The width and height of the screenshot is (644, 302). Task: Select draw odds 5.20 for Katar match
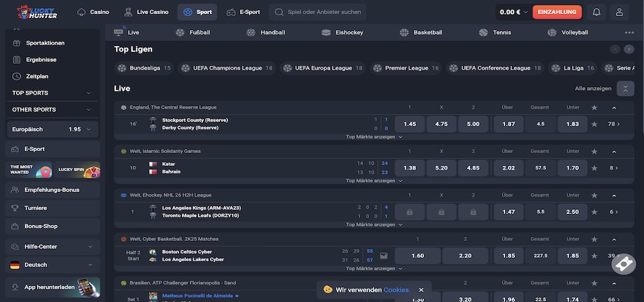(x=441, y=168)
